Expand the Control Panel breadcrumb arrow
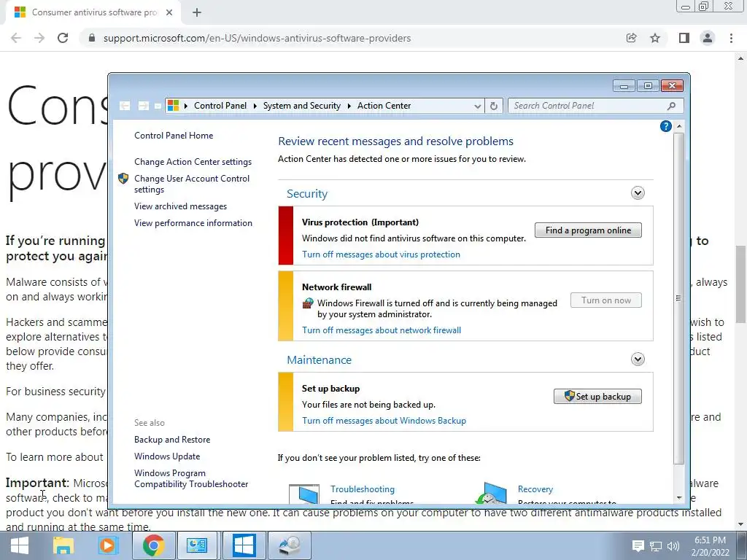 [x=255, y=106]
